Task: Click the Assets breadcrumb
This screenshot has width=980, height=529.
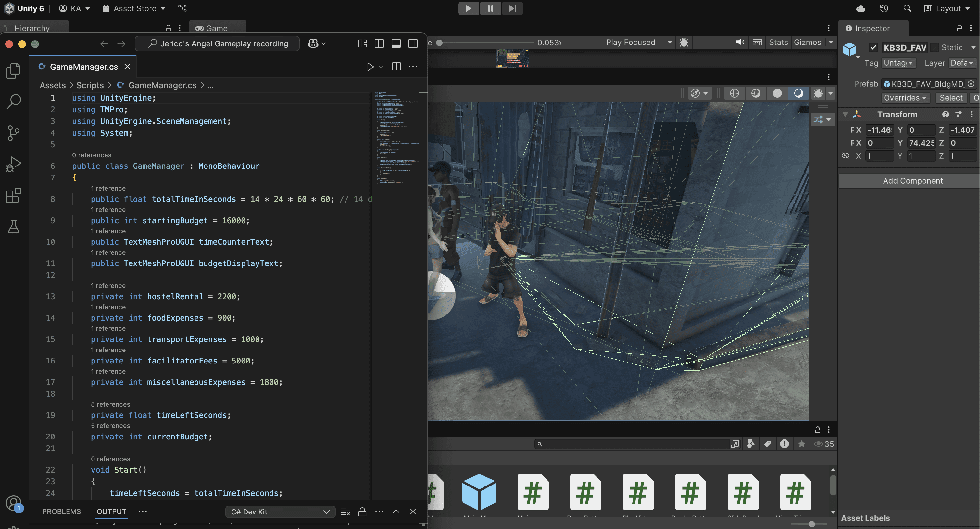Action: 53,85
